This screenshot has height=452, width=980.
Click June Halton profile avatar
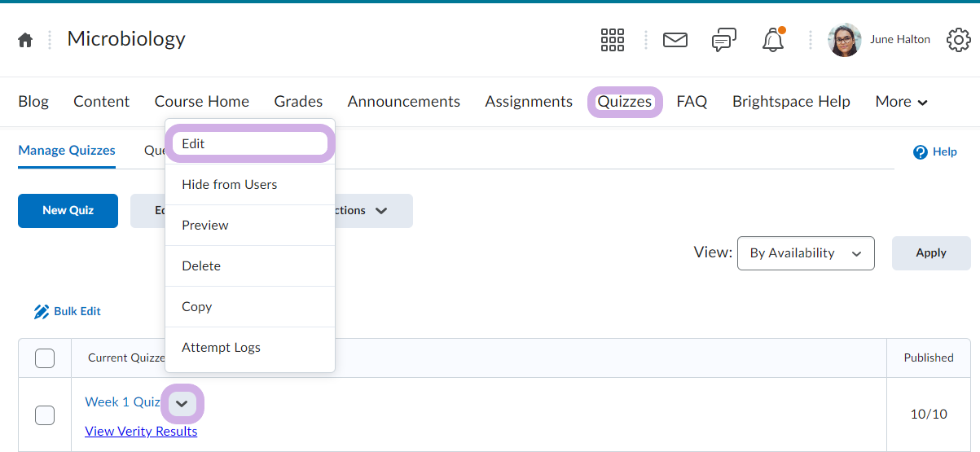844,40
